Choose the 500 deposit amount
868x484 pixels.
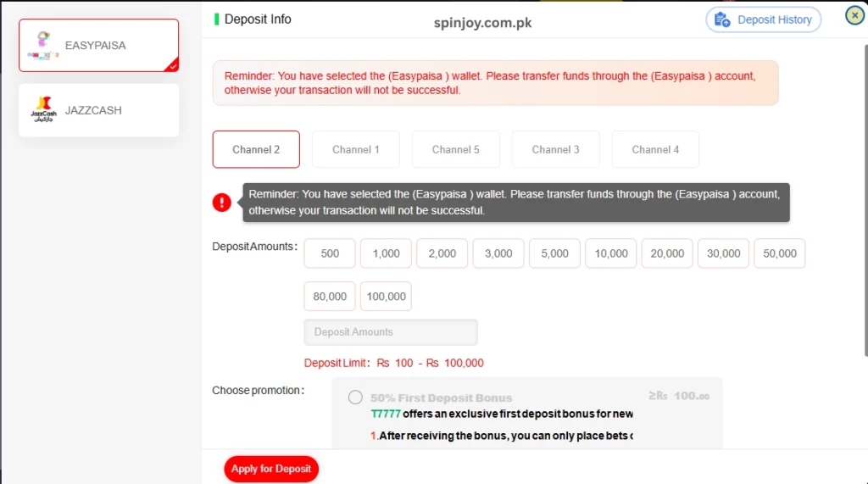[330, 253]
